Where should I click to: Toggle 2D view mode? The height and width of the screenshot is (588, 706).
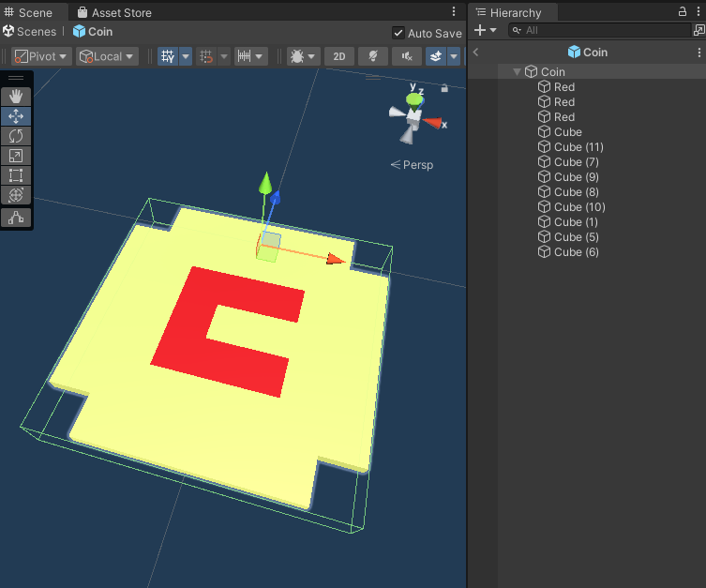coord(339,56)
